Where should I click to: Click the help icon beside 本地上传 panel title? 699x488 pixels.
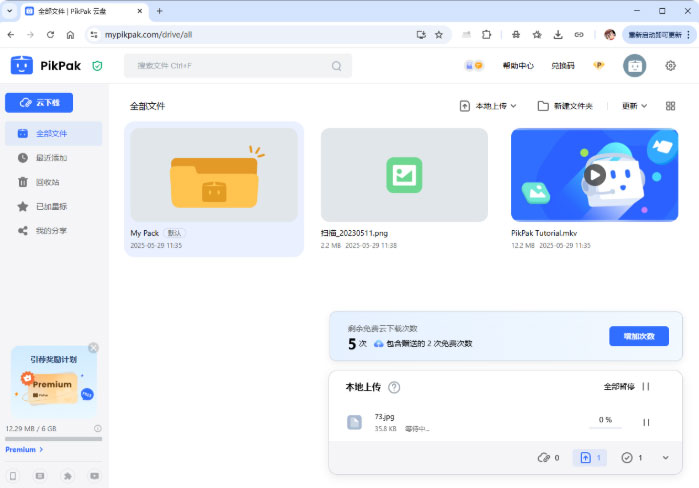(394, 388)
